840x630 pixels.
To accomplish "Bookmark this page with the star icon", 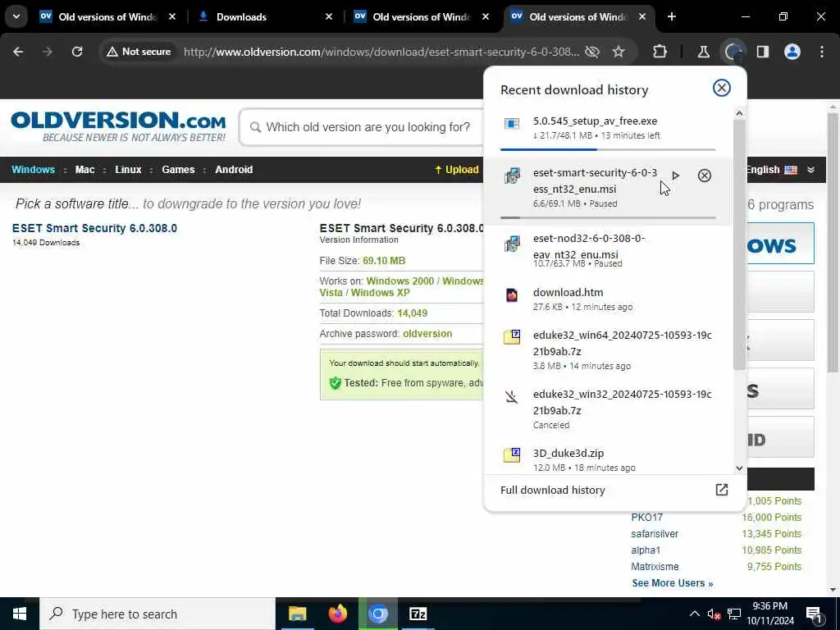I will point(619,52).
